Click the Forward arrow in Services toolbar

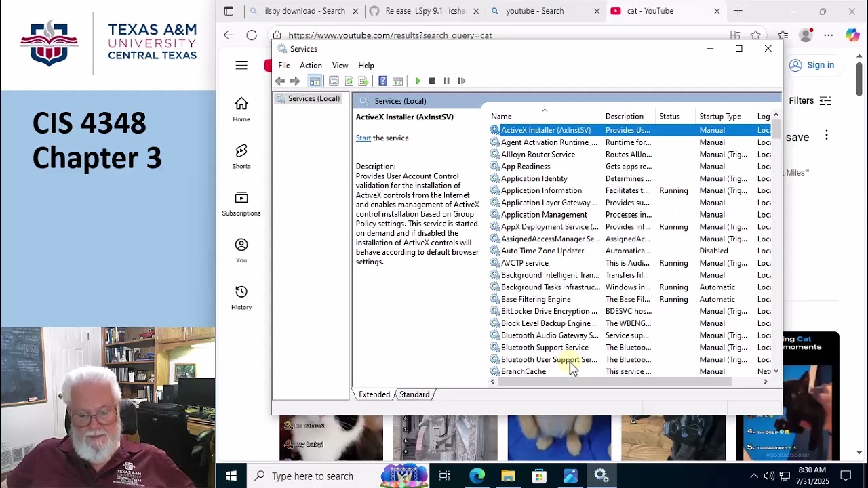[x=294, y=81]
